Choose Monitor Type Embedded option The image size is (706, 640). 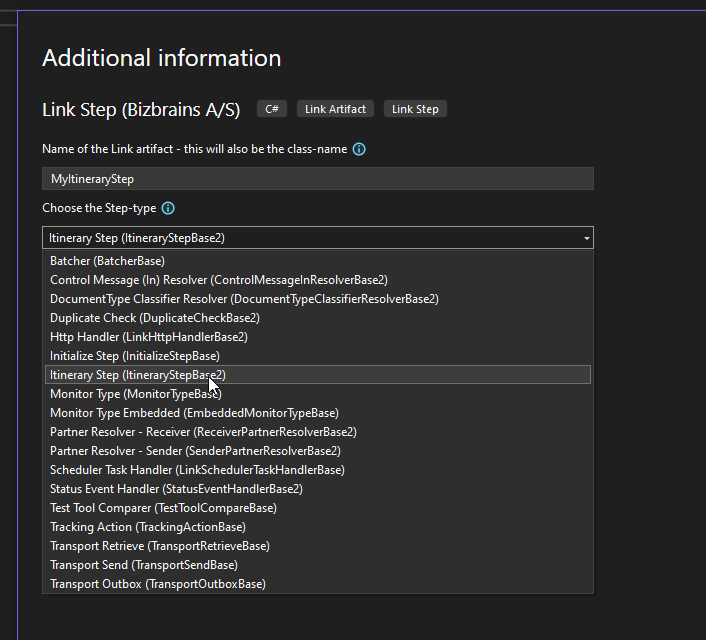point(194,413)
